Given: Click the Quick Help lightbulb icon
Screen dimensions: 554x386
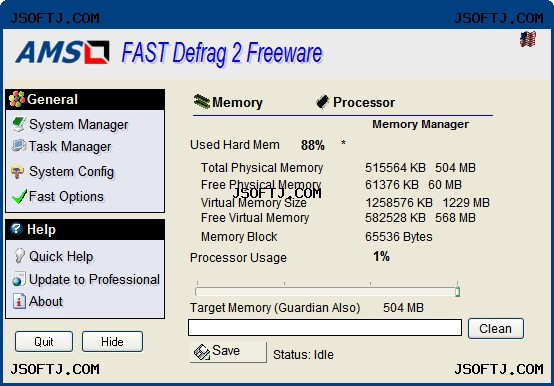Looking at the screenshot, I should 19,255.
